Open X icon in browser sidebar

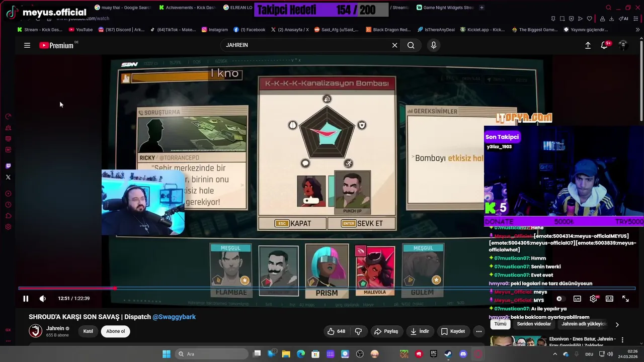pyautogui.click(x=8, y=177)
